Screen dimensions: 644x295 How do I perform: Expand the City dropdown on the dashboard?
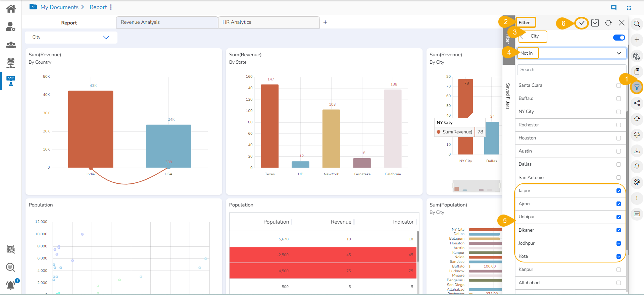(x=71, y=37)
